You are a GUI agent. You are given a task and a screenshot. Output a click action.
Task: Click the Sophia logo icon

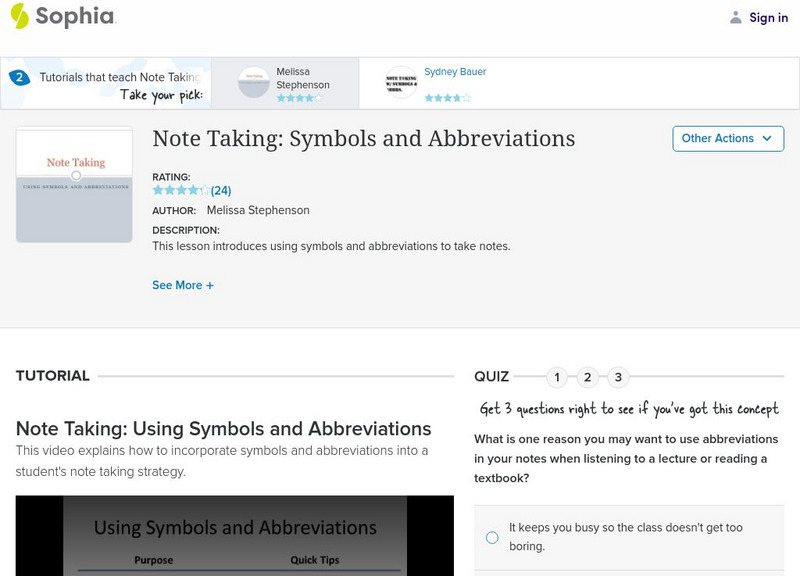tap(19, 17)
